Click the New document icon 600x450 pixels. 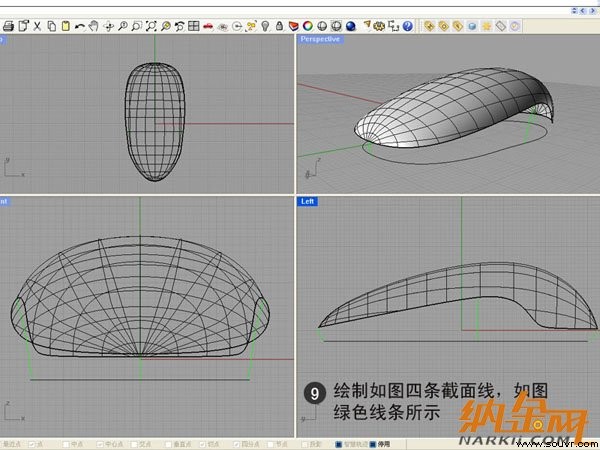pos(23,26)
